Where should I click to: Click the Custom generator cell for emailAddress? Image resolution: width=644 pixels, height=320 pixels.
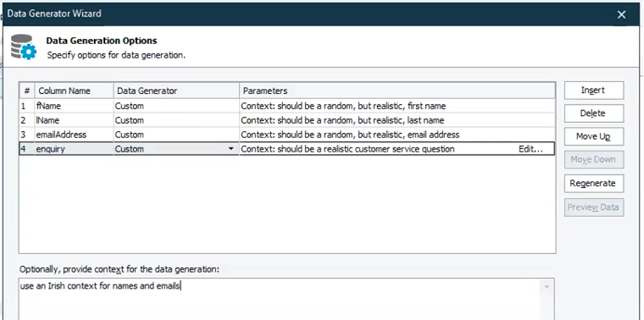176,135
